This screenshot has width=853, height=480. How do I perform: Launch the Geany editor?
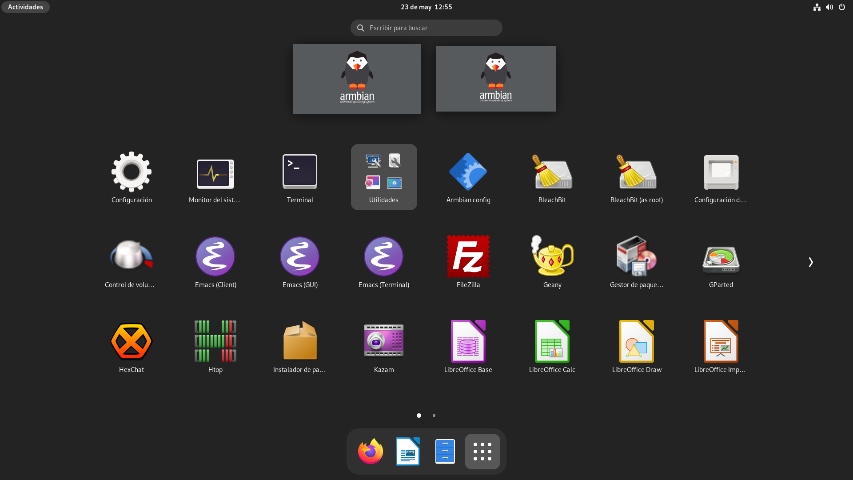[x=552, y=262]
